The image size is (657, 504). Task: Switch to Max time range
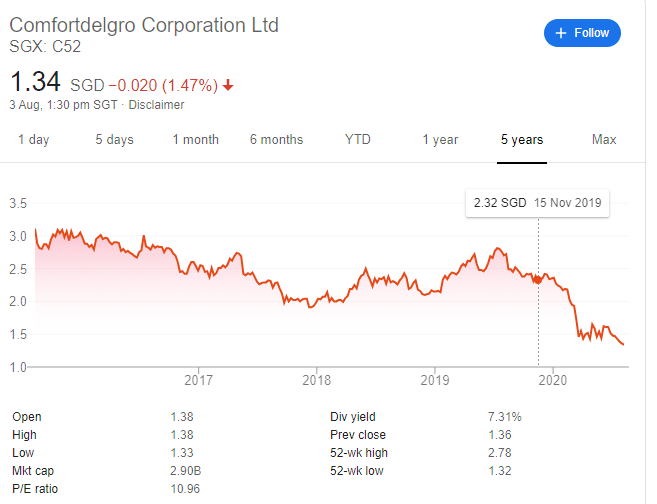[x=604, y=140]
